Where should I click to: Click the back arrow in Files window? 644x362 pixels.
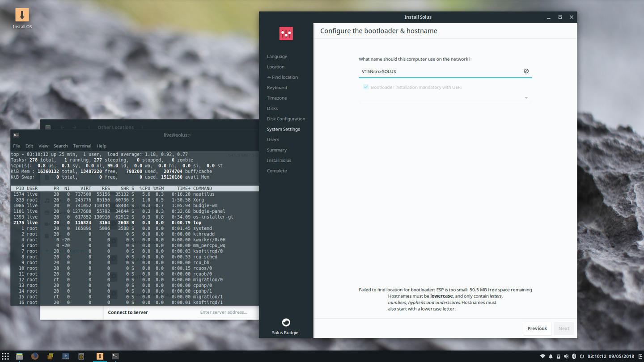coord(62,127)
